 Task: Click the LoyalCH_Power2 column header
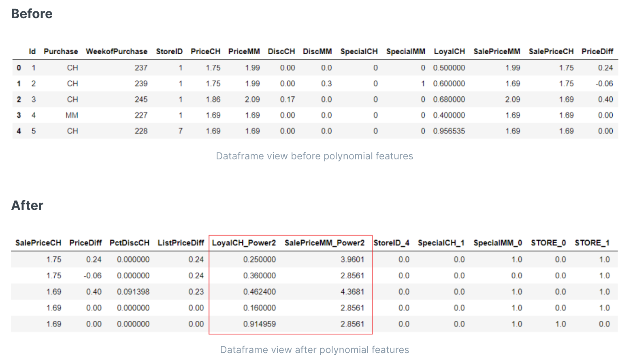pyautogui.click(x=244, y=243)
